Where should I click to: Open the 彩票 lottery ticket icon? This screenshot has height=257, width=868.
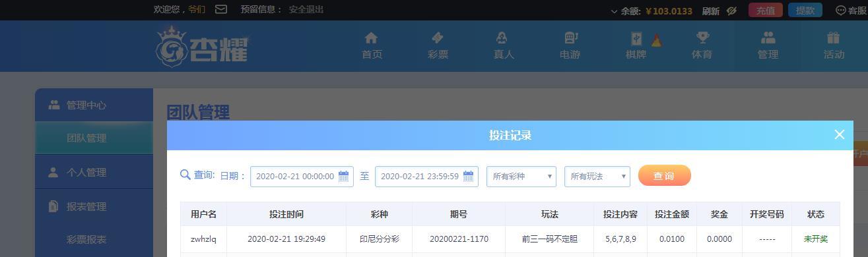pyautogui.click(x=437, y=38)
